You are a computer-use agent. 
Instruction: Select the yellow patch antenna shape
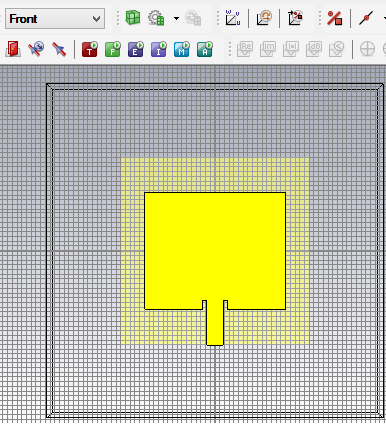[215, 250]
